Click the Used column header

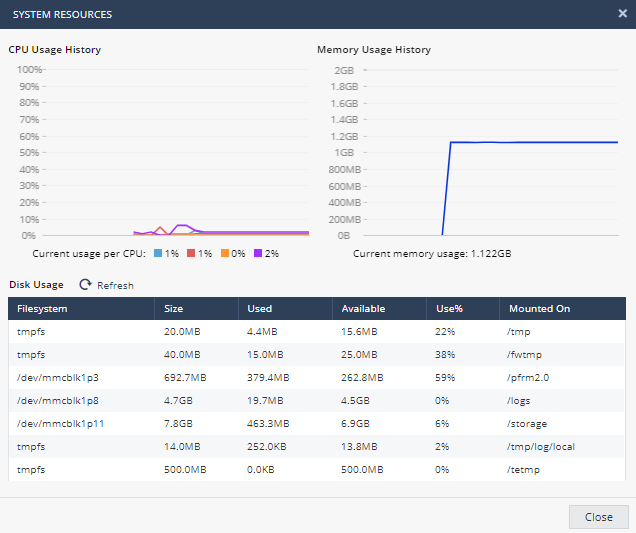(260, 309)
